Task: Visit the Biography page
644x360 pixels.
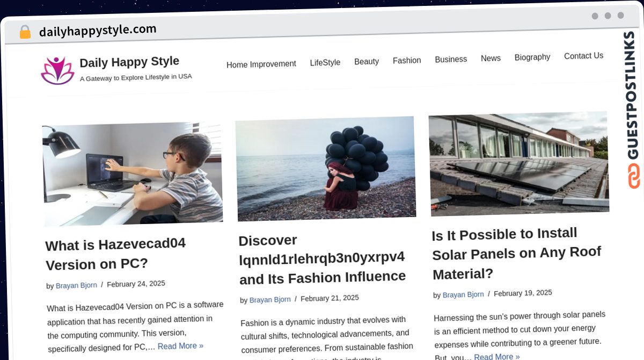Action: coord(532,57)
